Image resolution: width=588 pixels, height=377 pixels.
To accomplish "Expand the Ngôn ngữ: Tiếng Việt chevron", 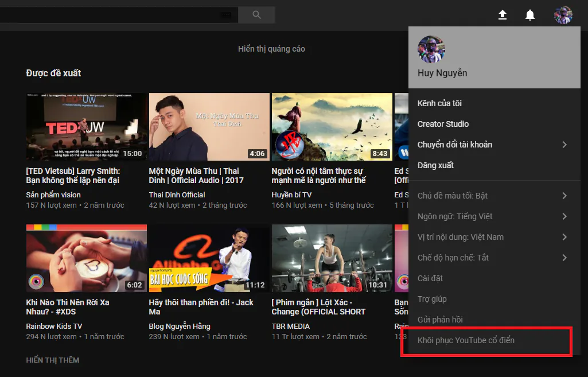I will tap(564, 216).
